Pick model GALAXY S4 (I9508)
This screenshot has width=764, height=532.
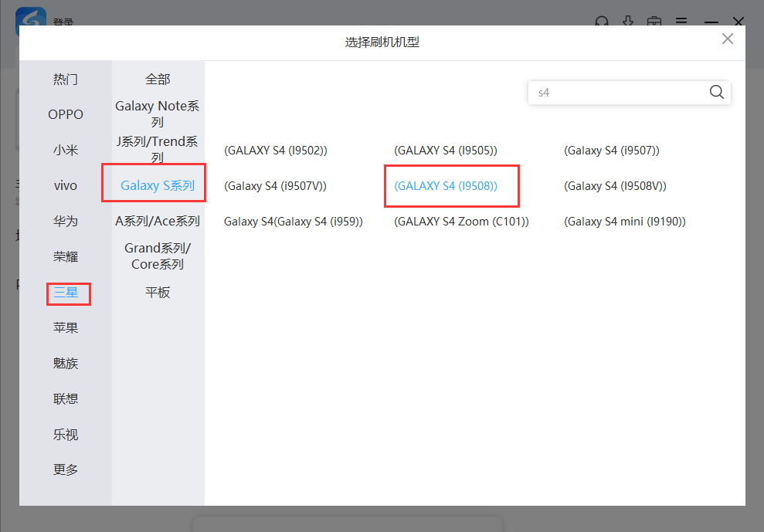click(x=445, y=186)
